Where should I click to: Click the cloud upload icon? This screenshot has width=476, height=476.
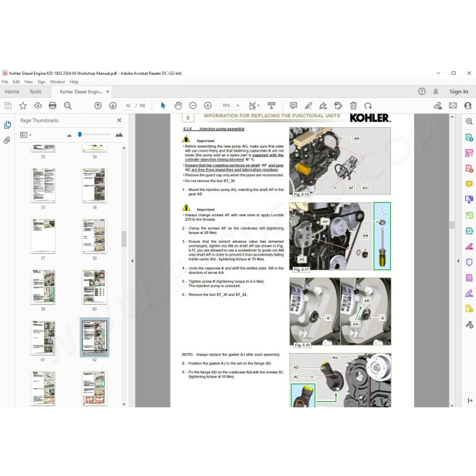pyautogui.click(x=38, y=105)
